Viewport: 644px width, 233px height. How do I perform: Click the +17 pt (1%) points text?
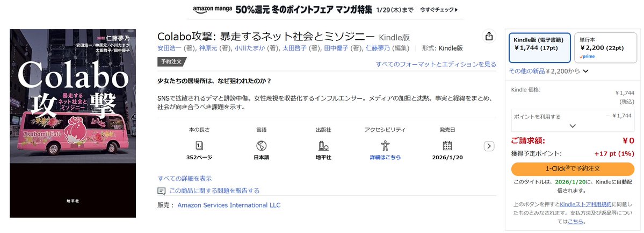click(x=614, y=154)
